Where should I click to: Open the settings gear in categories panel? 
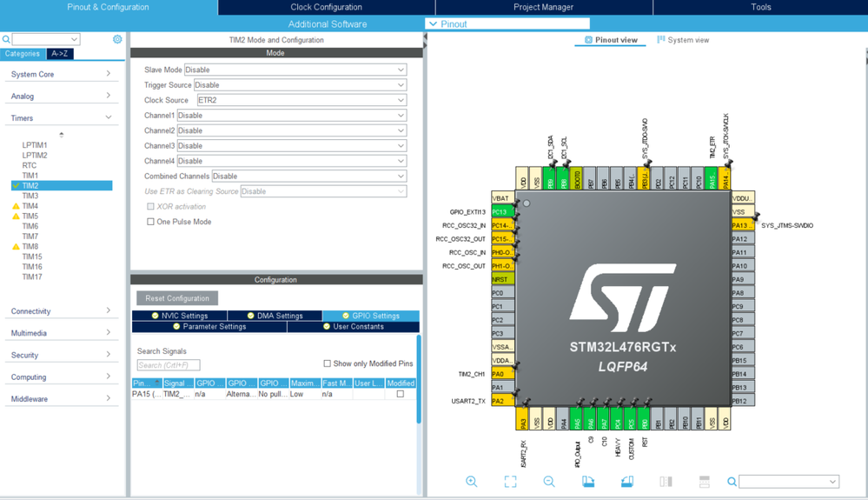point(117,39)
